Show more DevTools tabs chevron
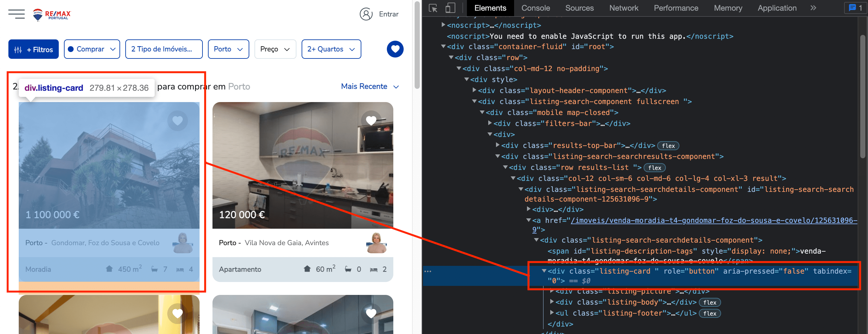This screenshot has width=868, height=334. pyautogui.click(x=813, y=8)
